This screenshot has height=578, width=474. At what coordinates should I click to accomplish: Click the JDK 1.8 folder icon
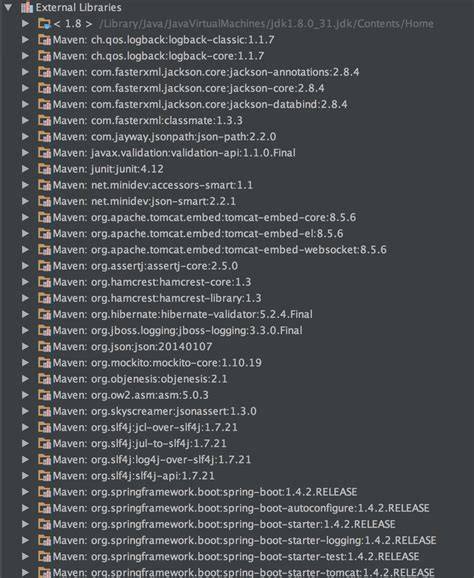click(x=44, y=24)
